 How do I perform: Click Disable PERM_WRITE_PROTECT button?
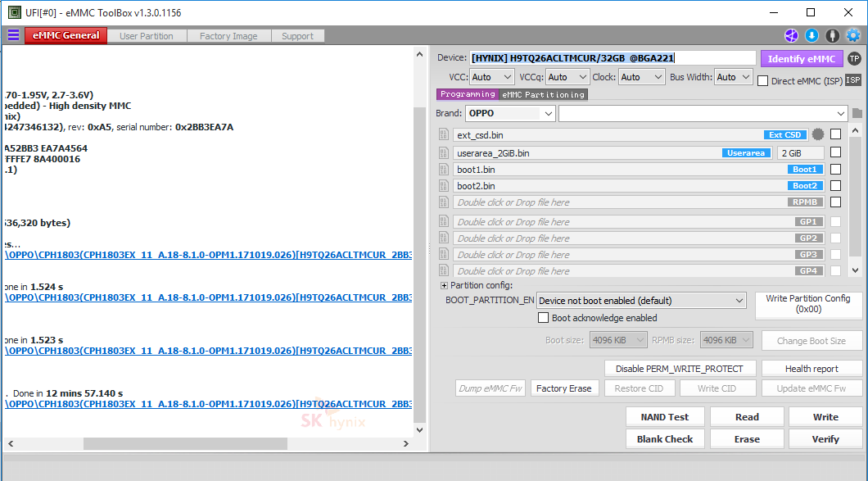(679, 369)
